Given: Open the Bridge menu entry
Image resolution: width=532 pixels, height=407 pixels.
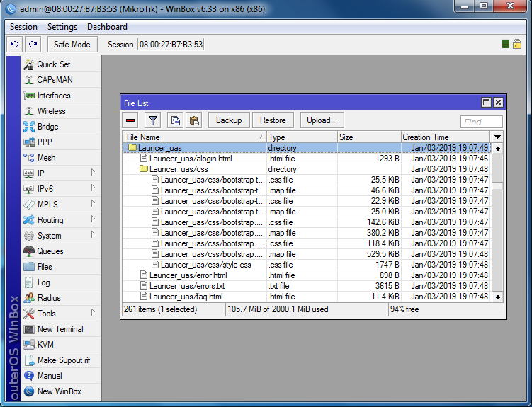Looking at the screenshot, I should click(x=62, y=127).
